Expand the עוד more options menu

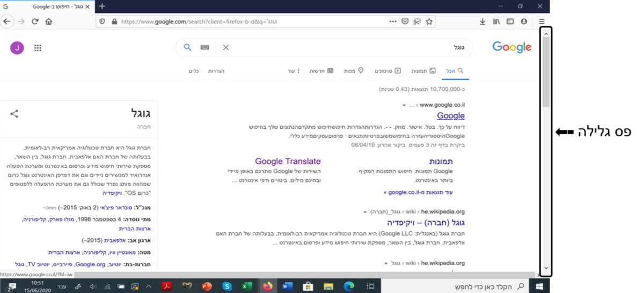[x=291, y=71]
